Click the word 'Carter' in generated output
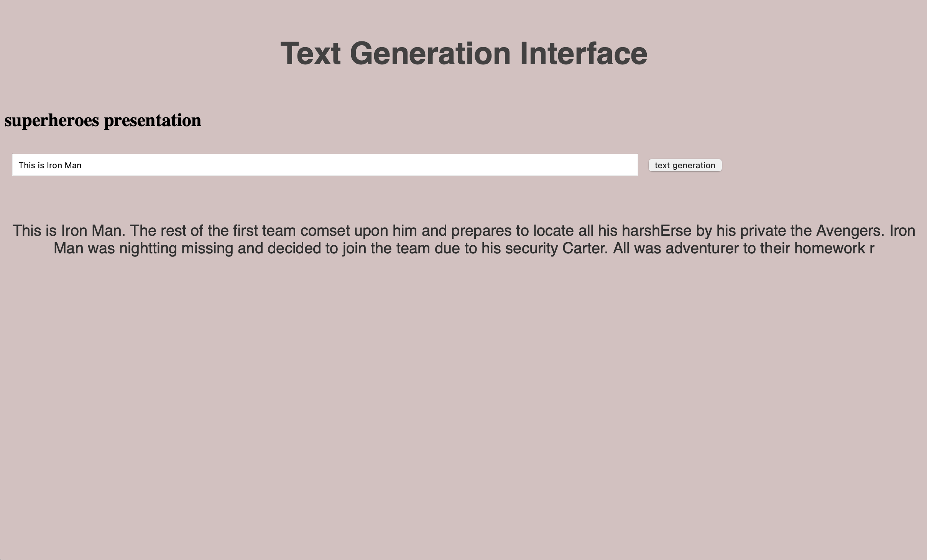This screenshot has width=927, height=560. click(x=585, y=248)
